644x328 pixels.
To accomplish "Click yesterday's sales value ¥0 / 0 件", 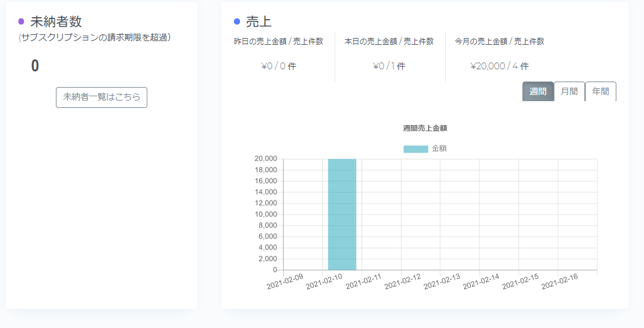I will (x=279, y=66).
